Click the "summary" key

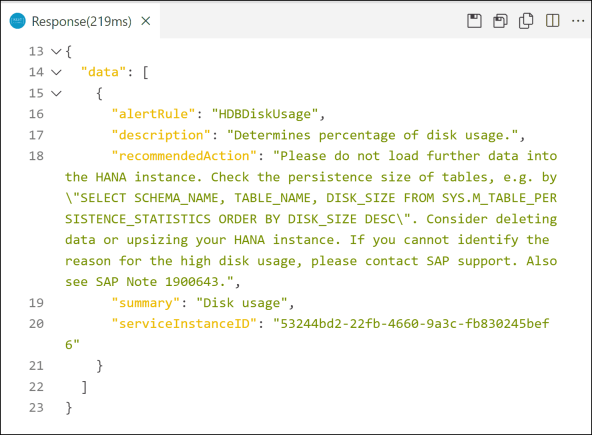tap(146, 303)
